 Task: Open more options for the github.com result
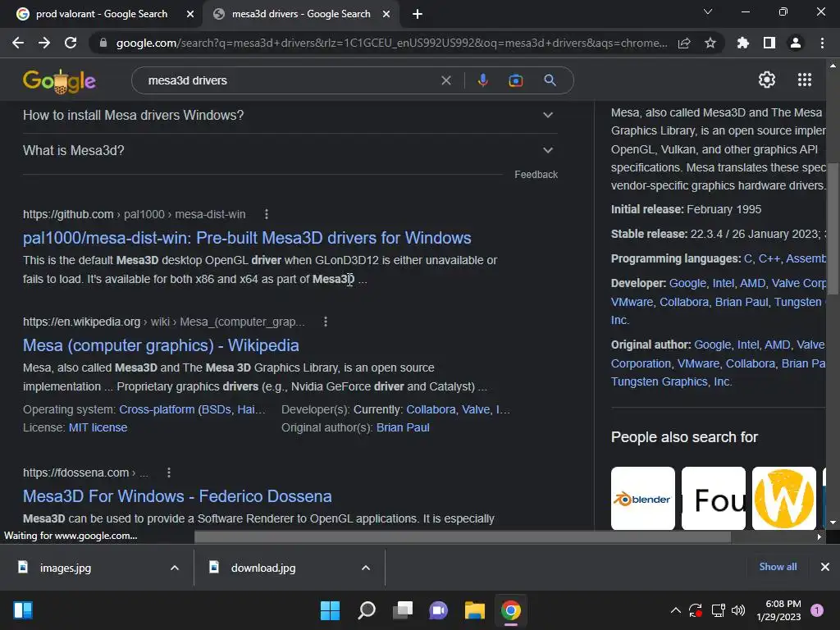pos(267,214)
